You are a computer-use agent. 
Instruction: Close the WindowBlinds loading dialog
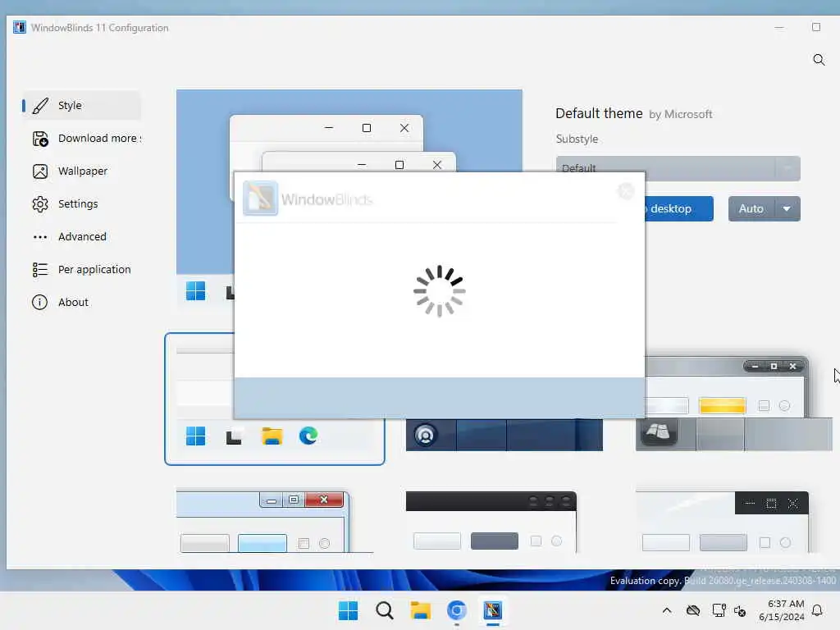[626, 191]
